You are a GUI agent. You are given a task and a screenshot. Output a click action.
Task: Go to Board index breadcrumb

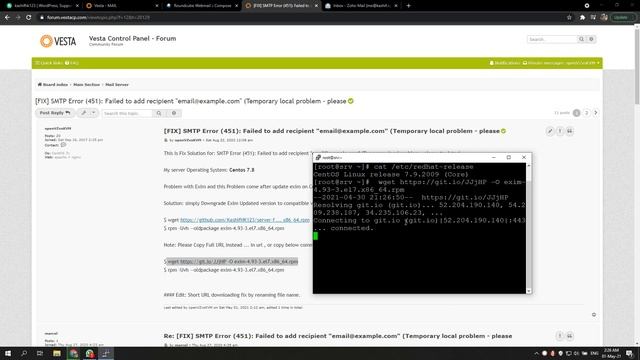pyautogui.click(x=53, y=84)
